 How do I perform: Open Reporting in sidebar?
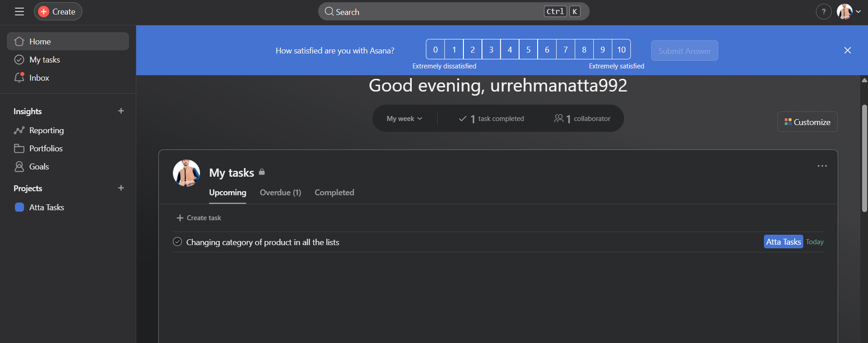[68, 130]
